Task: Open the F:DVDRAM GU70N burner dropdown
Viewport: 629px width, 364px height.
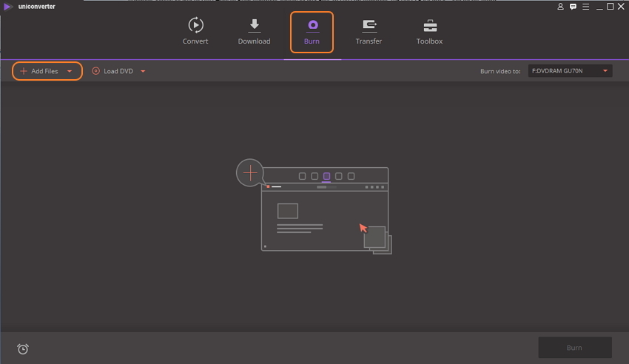Action: (570, 71)
